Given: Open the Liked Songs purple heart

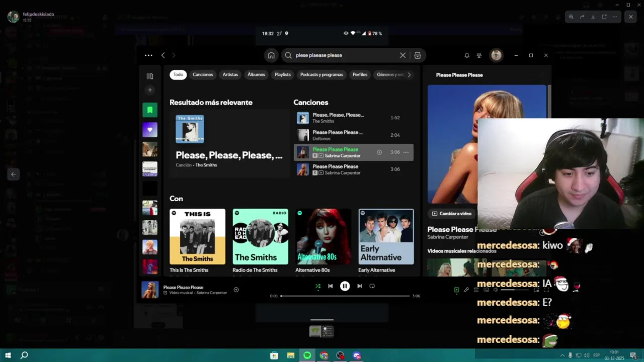Looking at the screenshot, I should click(150, 130).
